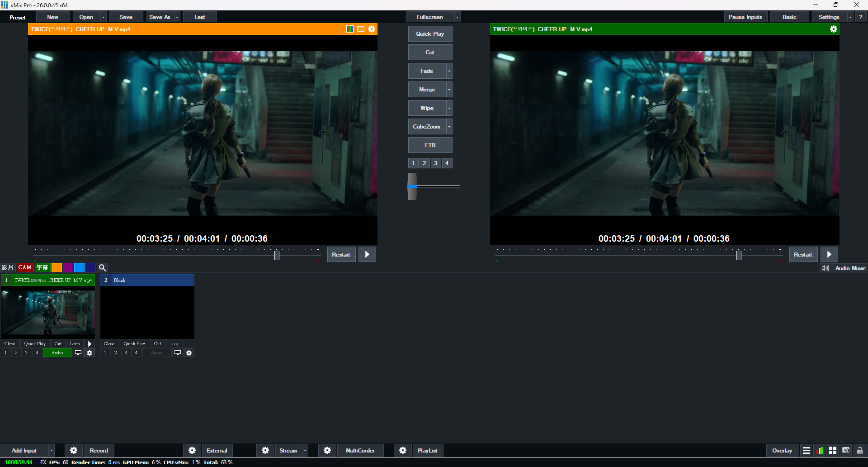
Task: Select the orange category tab
Action: (57, 267)
